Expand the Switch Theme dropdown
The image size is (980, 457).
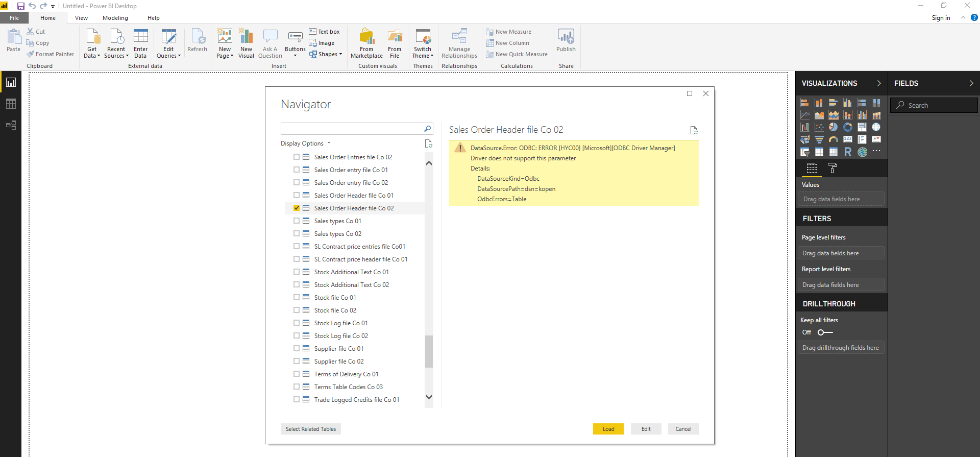click(x=423, y=44)
